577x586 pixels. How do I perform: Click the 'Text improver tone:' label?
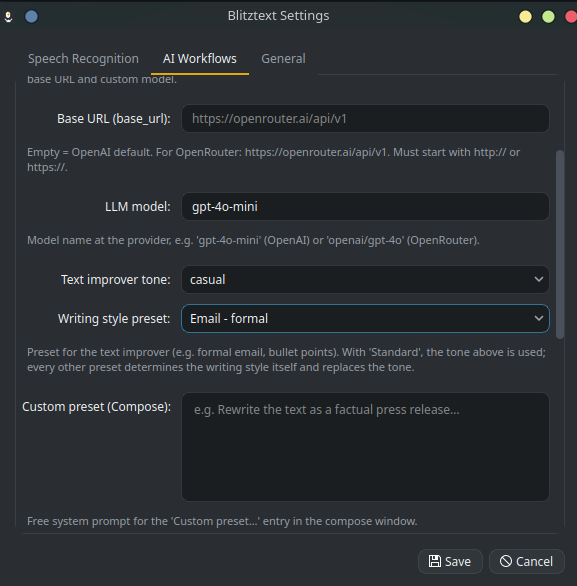pyautogui.click(x=115, y=280)
